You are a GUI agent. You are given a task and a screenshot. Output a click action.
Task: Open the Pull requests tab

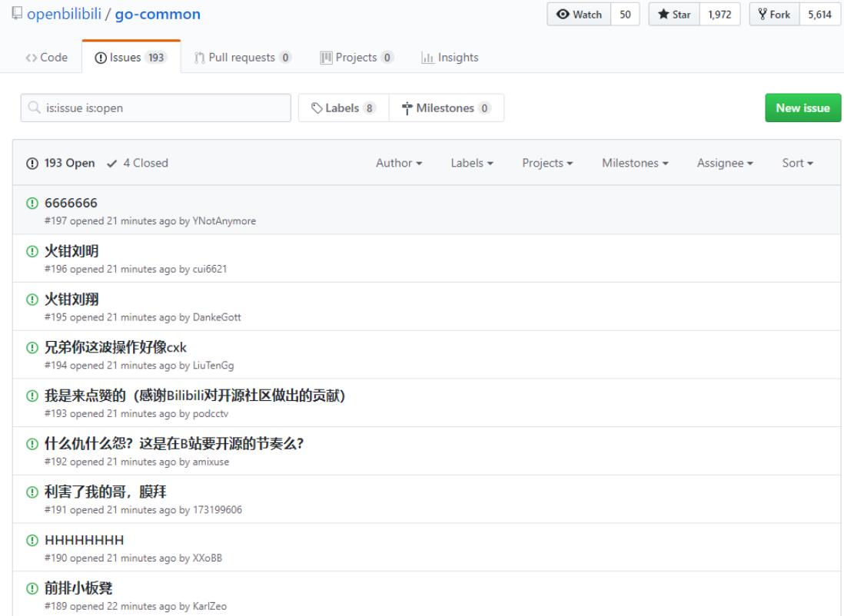(242, 58)
